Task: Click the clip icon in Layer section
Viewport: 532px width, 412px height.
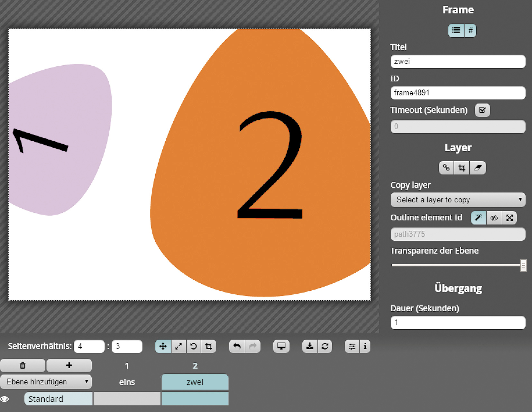Action: coord(462,168)
